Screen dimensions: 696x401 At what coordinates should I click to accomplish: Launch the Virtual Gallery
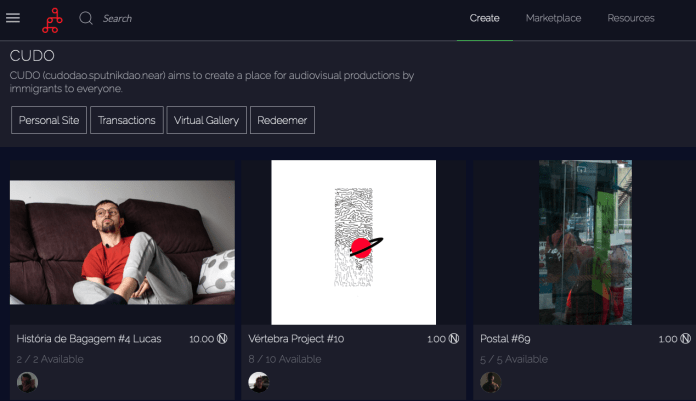pos(206,120)
